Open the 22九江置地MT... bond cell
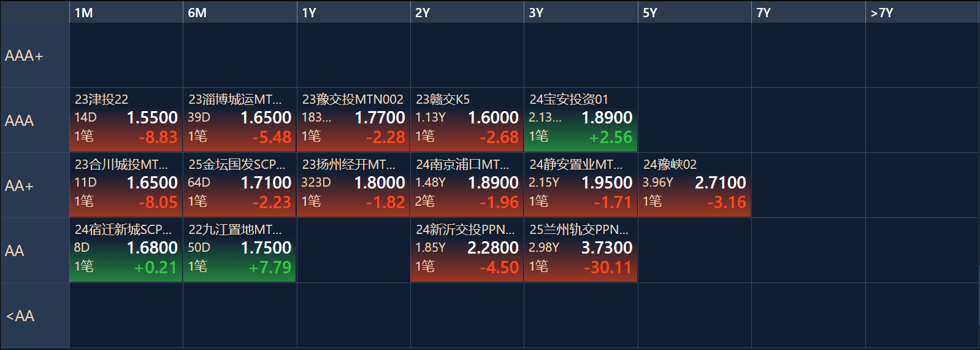The height and width of the screenshot is (350, 980). [240, 250]
